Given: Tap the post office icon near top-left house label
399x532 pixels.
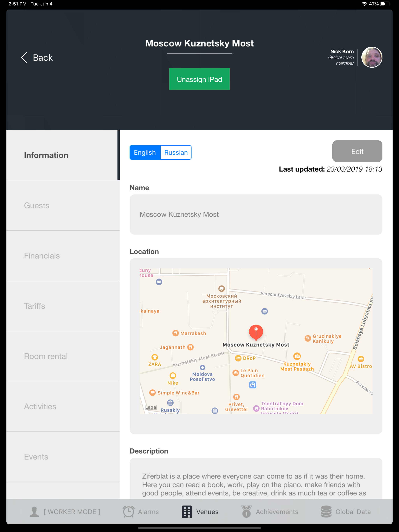Looking at the screenshot, I should point(159,282).
